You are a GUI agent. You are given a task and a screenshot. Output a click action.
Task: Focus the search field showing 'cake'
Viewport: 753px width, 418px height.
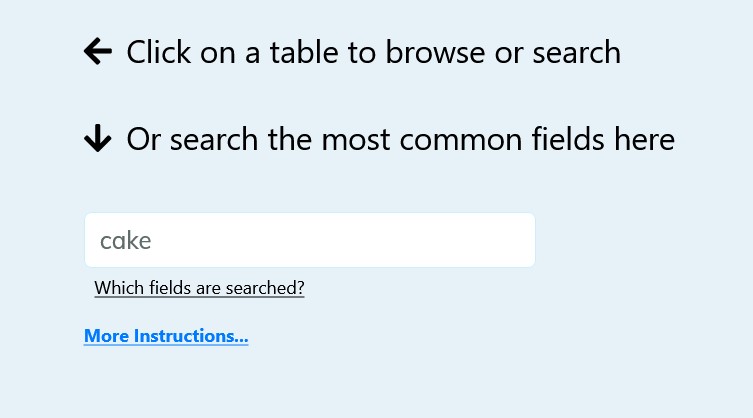(x=310, y=240)
